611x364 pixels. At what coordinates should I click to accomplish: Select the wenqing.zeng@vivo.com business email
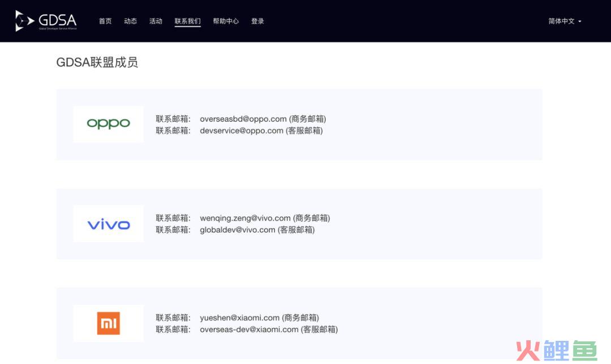point(245,218)
